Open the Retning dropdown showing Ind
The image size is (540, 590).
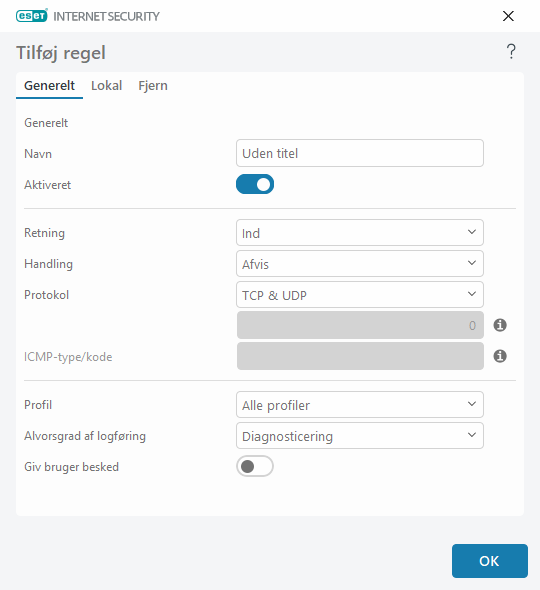[x=360, y=233]
